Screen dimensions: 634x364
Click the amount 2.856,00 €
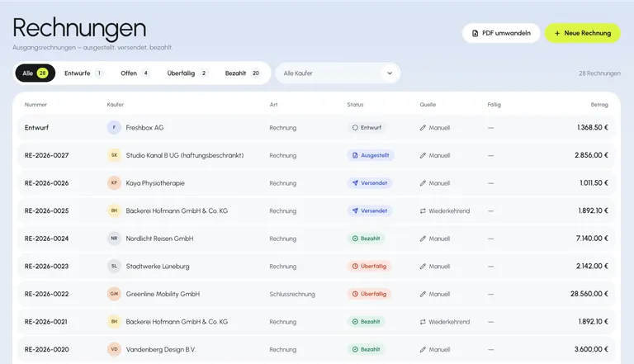click(x=592, y=155)
